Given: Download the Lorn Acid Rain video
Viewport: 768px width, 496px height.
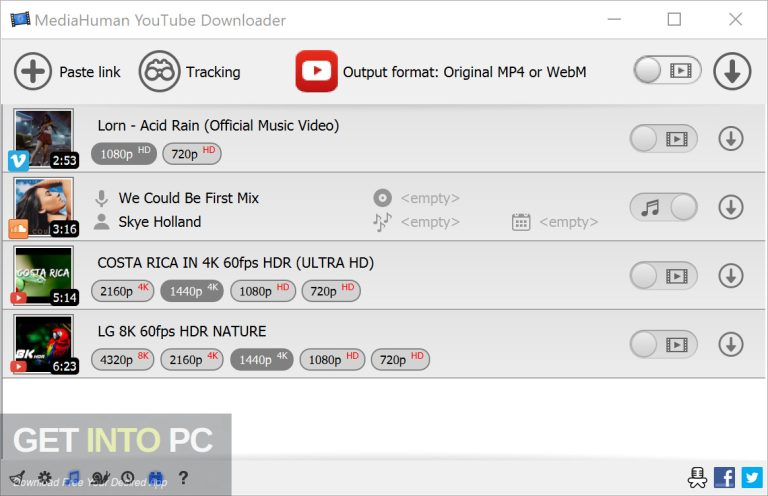Looking at the screenshot, I should (731, 139).
